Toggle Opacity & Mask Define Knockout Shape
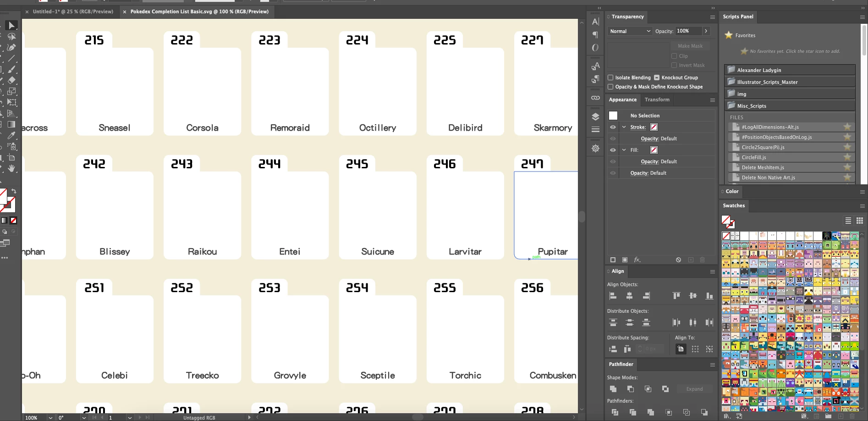The height and width of the screenshot is (421, 868). tap(610, 87)
